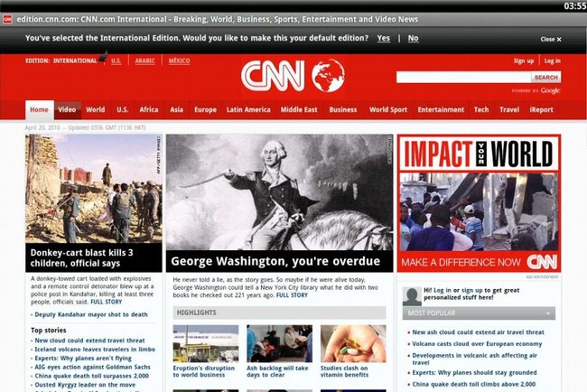This screenshot has width=587, height=392.
Task: Click the SEARCH button
Action: click(x=545, y=78)
